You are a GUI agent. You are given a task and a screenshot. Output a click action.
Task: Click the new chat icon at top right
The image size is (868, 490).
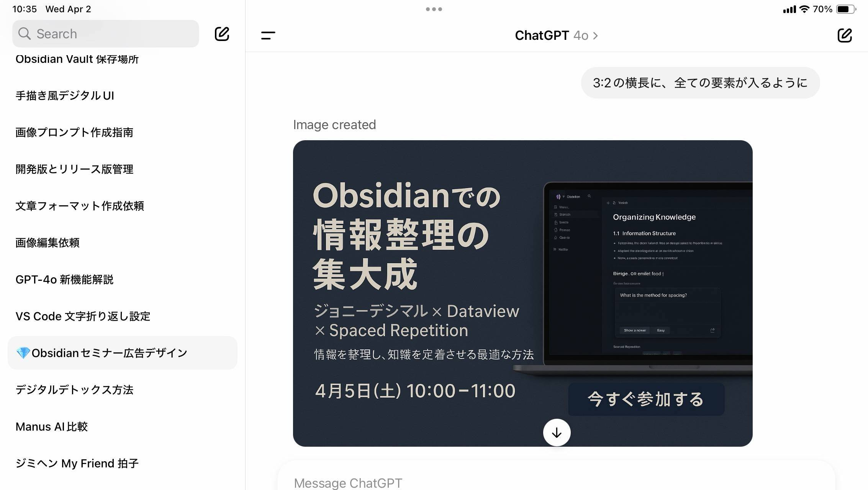(x=845, y=35)
